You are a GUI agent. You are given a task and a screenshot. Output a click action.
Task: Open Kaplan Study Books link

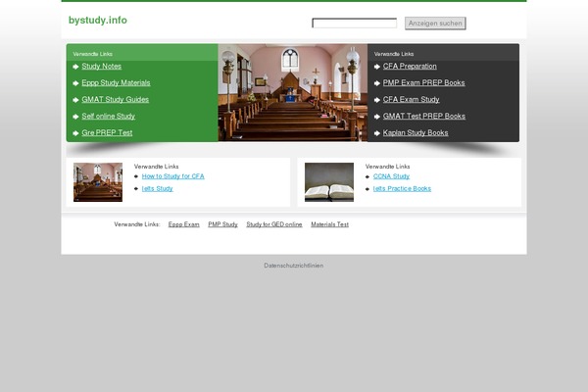tap(416, 133)
